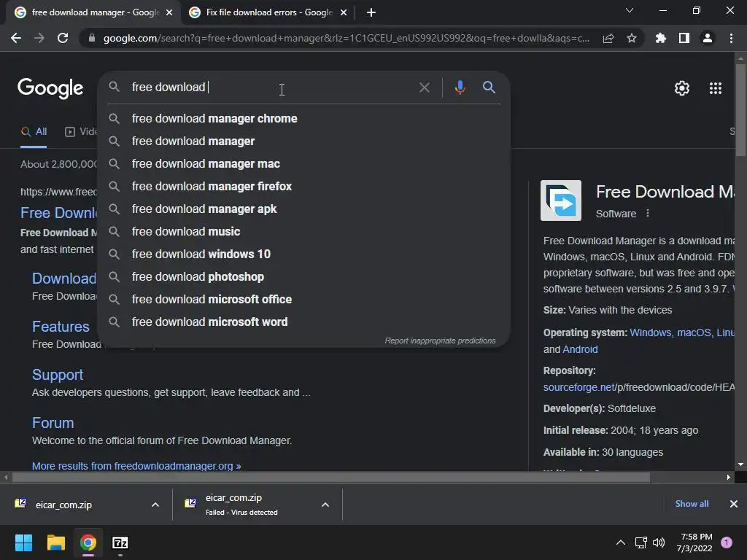
Task: Bookmark this page with the star
Action: [x=632, y=38]
